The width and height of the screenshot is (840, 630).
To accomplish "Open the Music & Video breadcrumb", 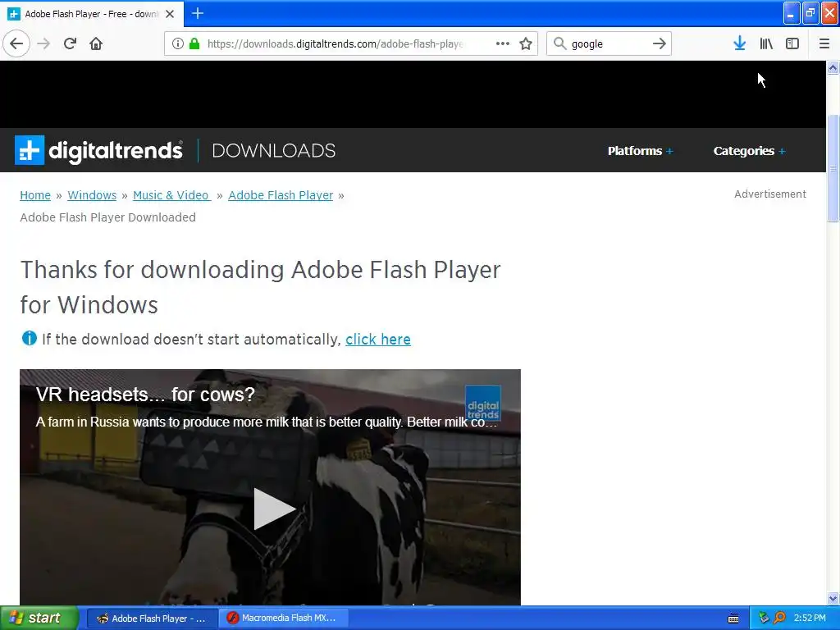I will pyautogui.click(x=171, y=195).
